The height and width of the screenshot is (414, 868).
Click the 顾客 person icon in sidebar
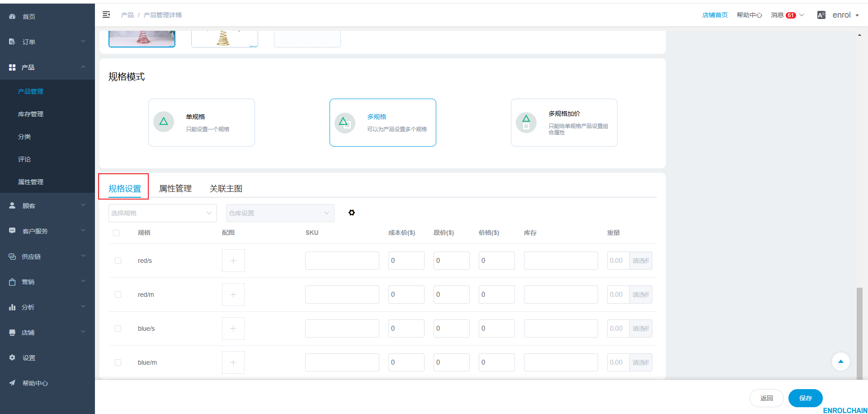pyautogui.click(x=12, y=205)
